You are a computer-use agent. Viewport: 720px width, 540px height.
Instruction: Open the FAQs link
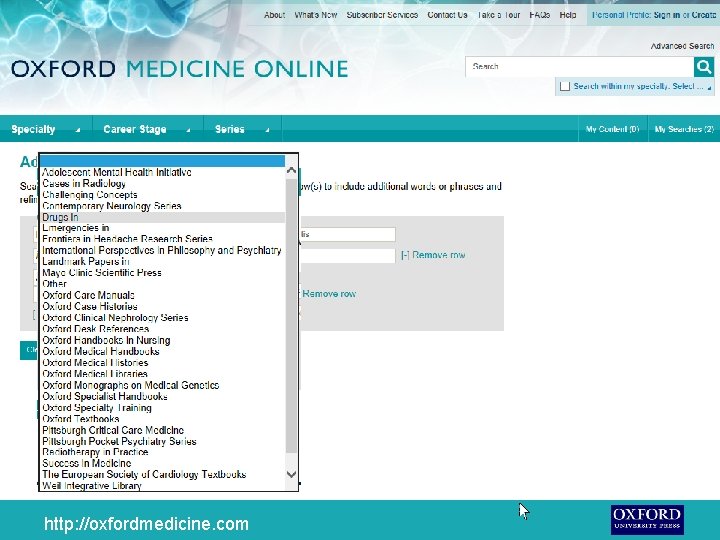point(540,15)
